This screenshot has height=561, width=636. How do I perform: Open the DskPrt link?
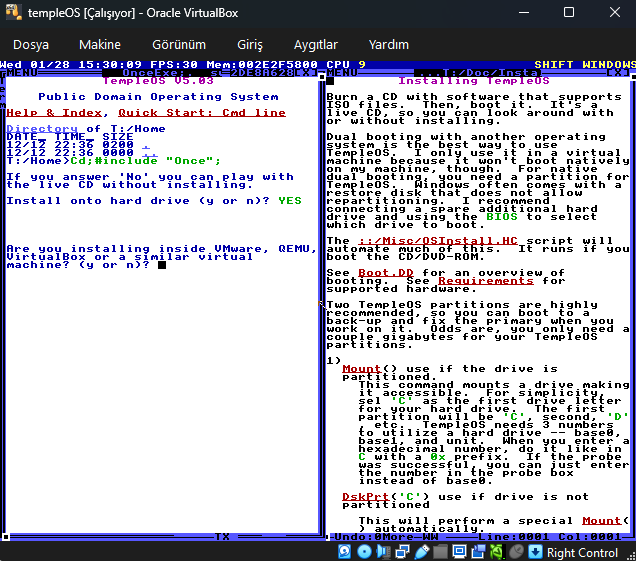click(365, 497)
